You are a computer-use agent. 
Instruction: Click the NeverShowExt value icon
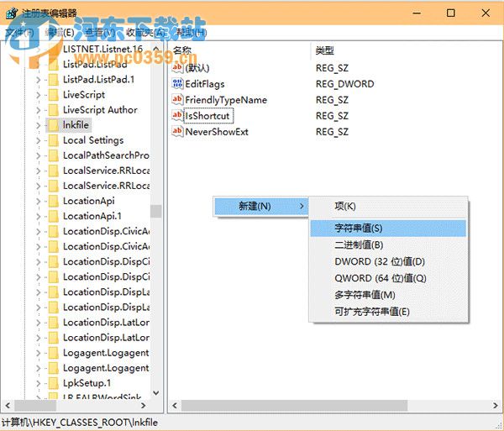point(178,131)
